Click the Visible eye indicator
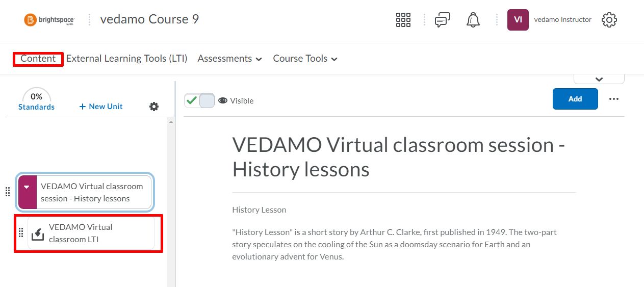Viewport: 644px width, 287px height. [x=236, y=101]
